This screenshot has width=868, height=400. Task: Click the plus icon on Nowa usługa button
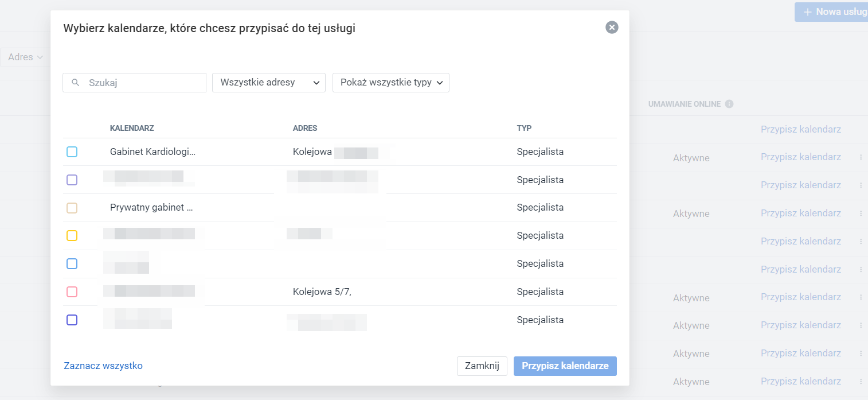pos(808,11)
